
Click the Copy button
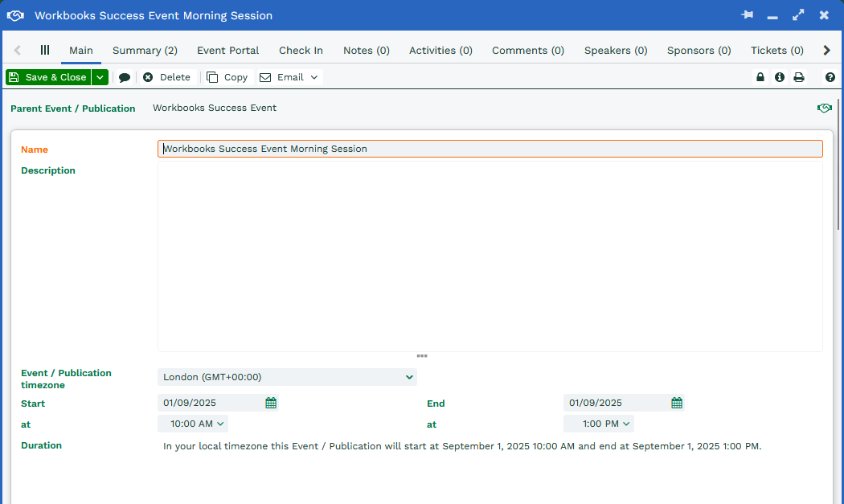(227, 77)
